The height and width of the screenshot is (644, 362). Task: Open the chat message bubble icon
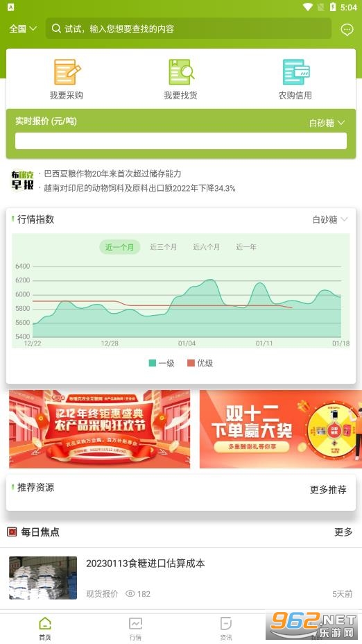point(347,29)
